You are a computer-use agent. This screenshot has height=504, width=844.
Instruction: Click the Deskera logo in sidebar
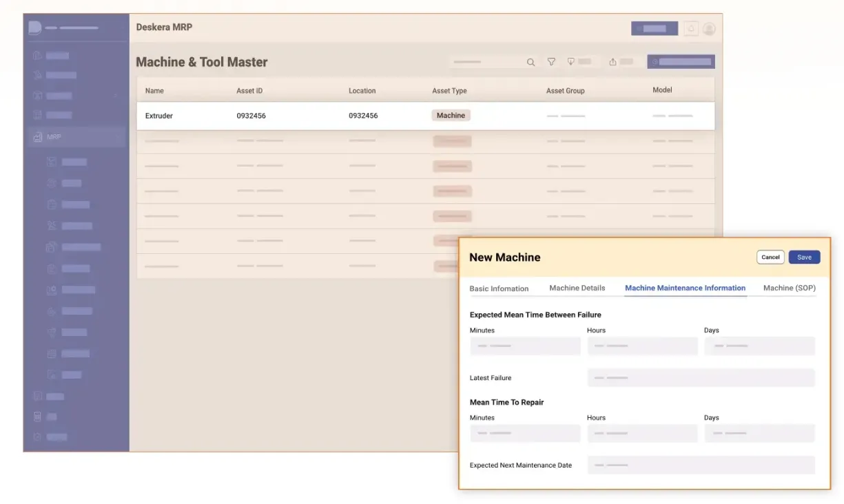point(35,28)
